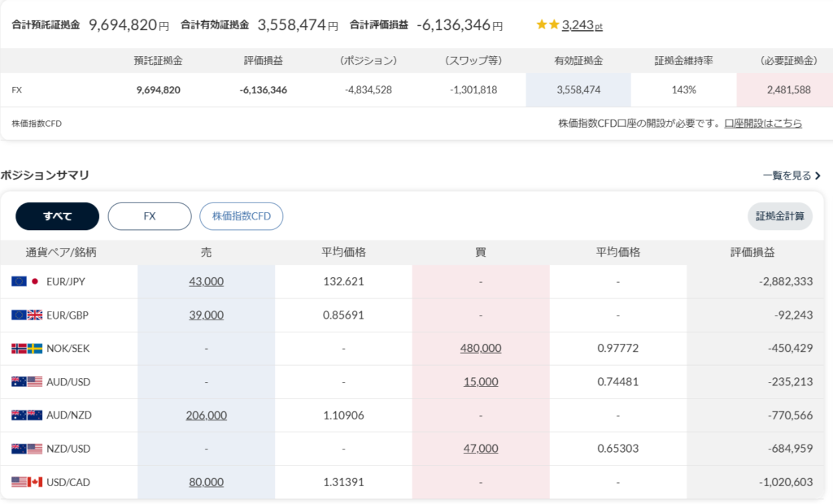Click the EUR/GBP flag pair icon

tap(26, 315)
